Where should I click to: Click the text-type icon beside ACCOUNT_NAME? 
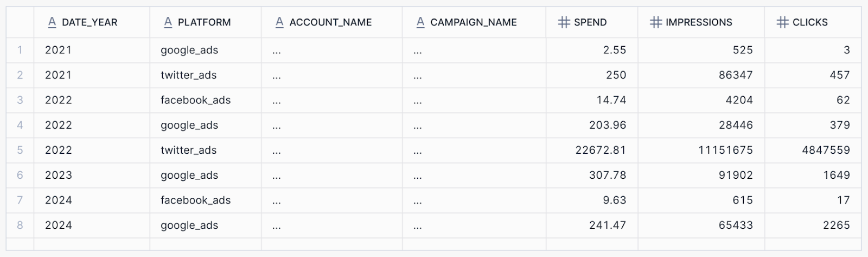(x=279, y=22)
